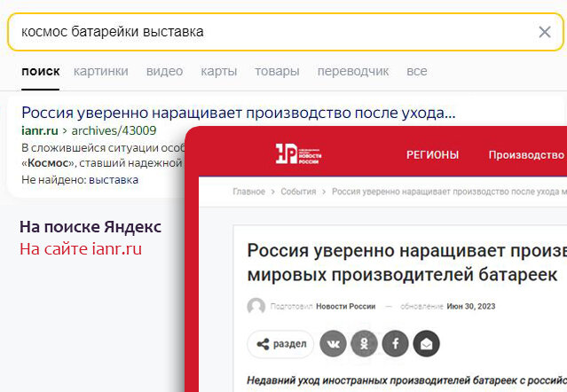This screenshot has width=567, height=392.
Task: Share the article on Odnoklassniki
Action: pos(364,344)
